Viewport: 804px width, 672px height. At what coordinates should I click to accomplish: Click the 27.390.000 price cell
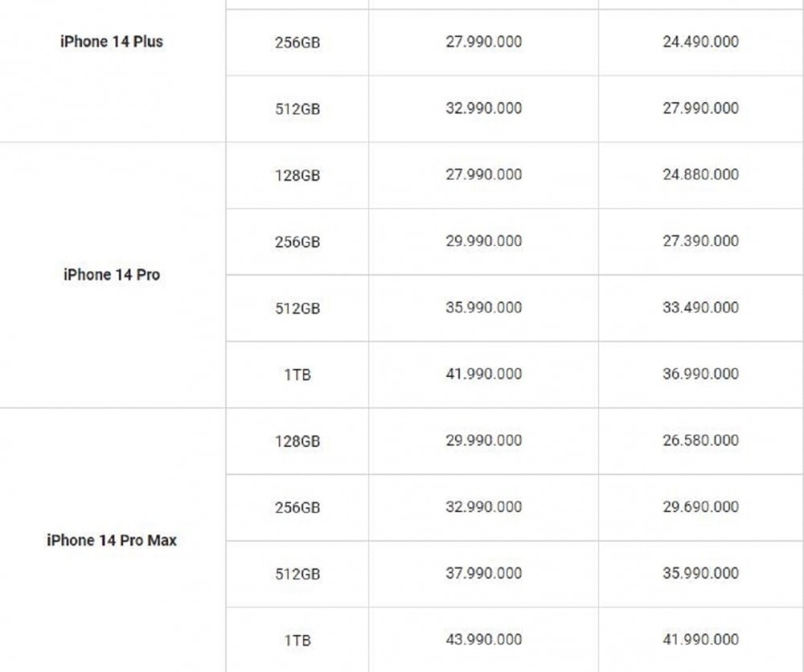(x=700, y=241)
